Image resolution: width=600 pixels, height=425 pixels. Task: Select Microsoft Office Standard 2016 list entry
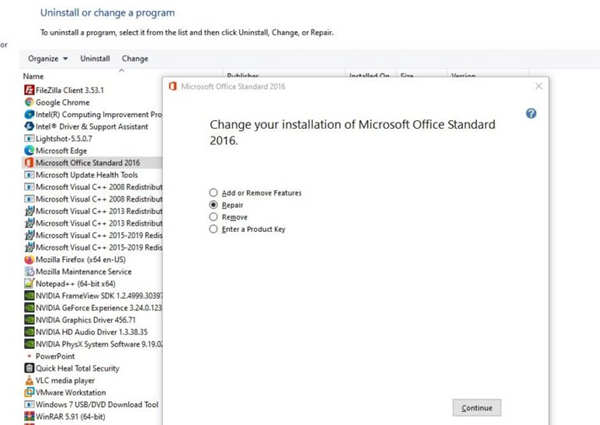point(87,162)
